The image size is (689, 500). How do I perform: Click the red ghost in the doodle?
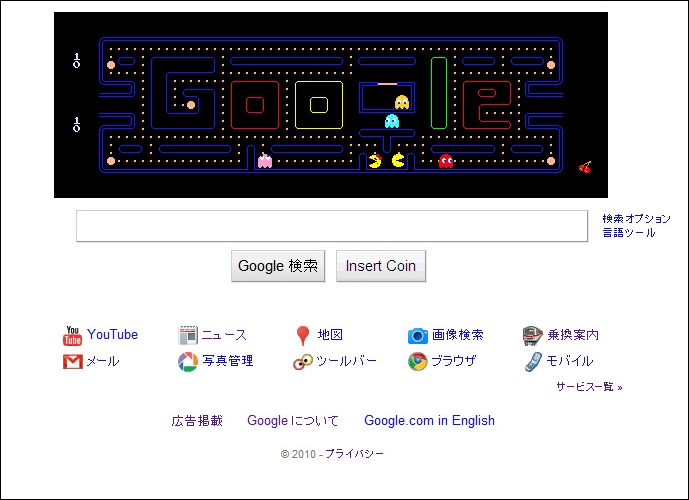click(x=446, y=161)
